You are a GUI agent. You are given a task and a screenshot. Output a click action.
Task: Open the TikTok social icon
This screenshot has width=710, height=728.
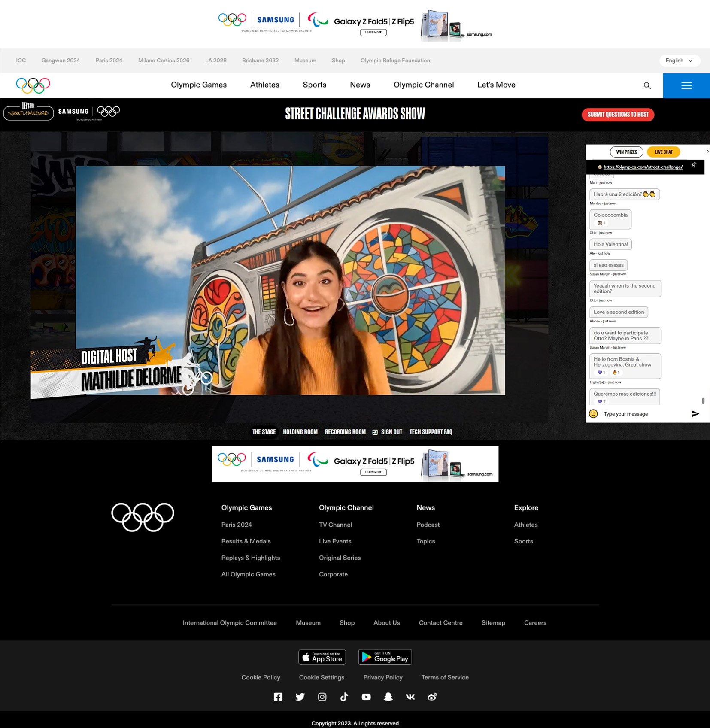click(344, 697)
